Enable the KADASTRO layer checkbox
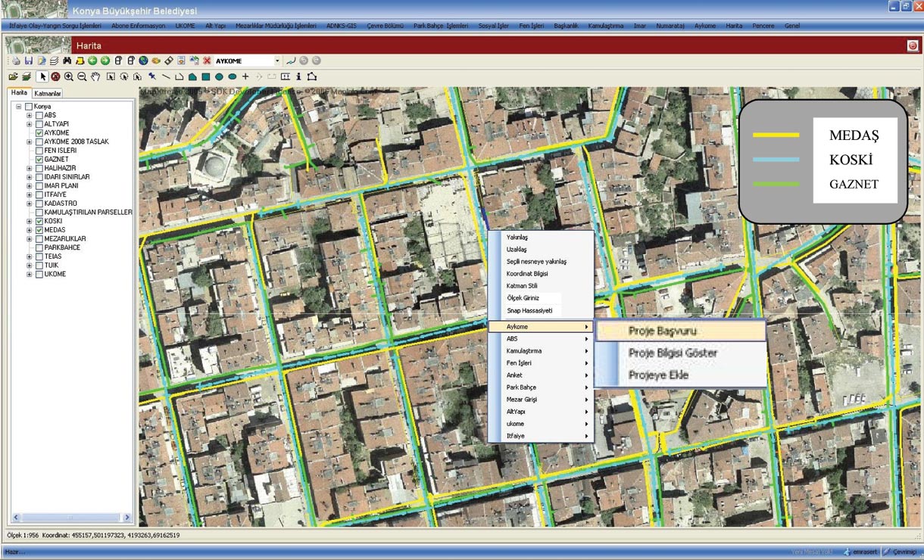The image size is (924, 560). click(39, 204)
